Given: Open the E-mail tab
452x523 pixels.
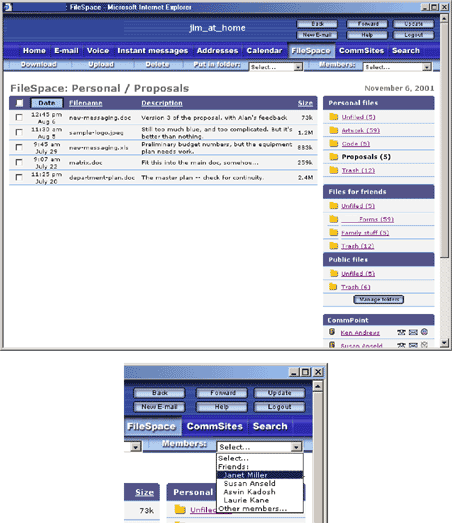Looking at the screenshot, I should [x=66, y=51].
